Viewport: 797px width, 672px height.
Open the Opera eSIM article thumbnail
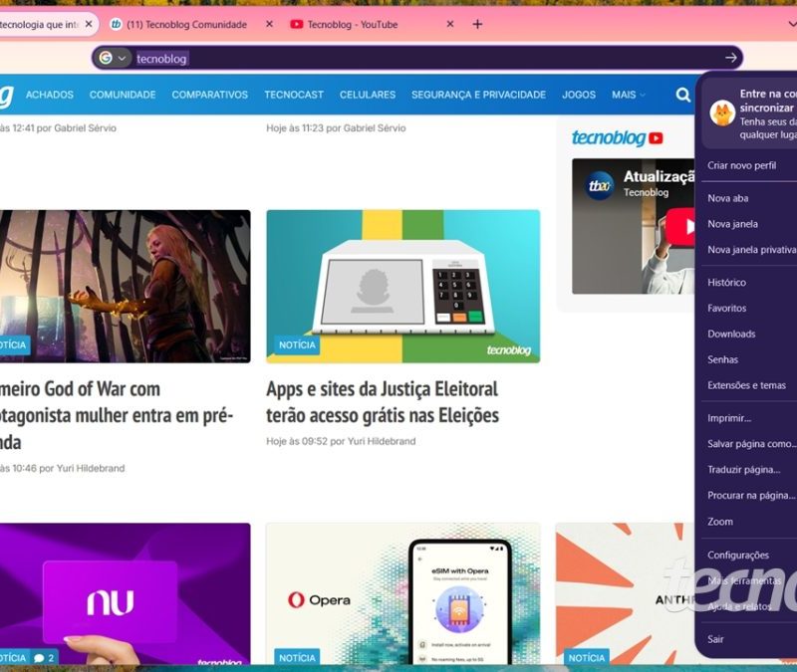(403, 593)
